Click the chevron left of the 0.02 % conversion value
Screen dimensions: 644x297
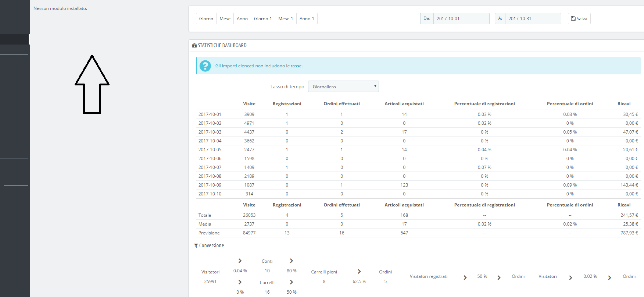tap(570, 277)
